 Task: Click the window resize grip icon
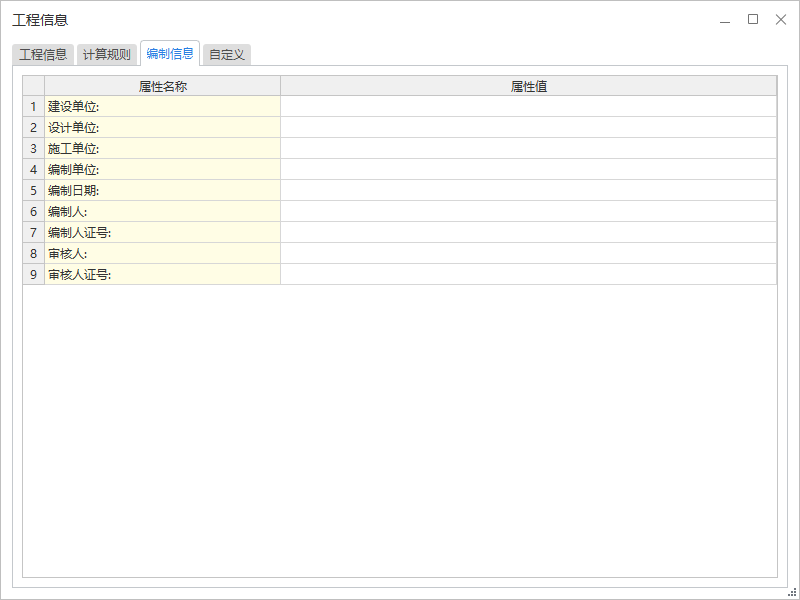[x=792, y=592]
